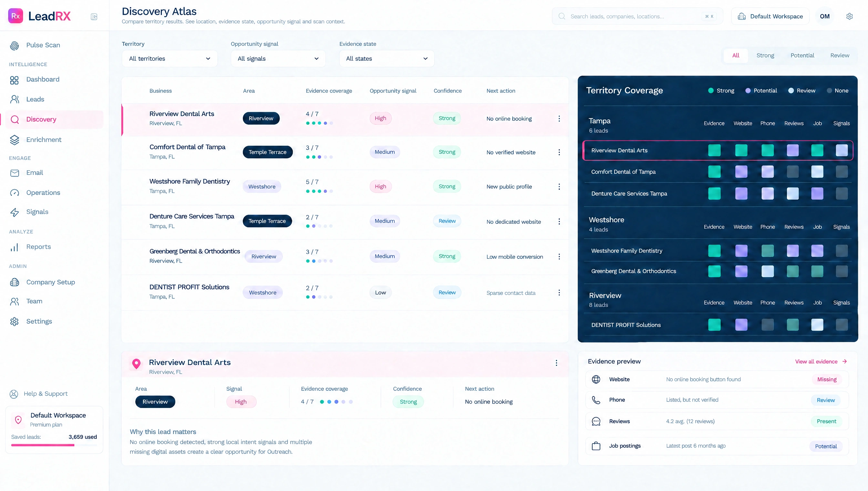This screenshot has height=491, width=868.
Task: Select Discovery in the sidebar
Action: click(54, 120)
